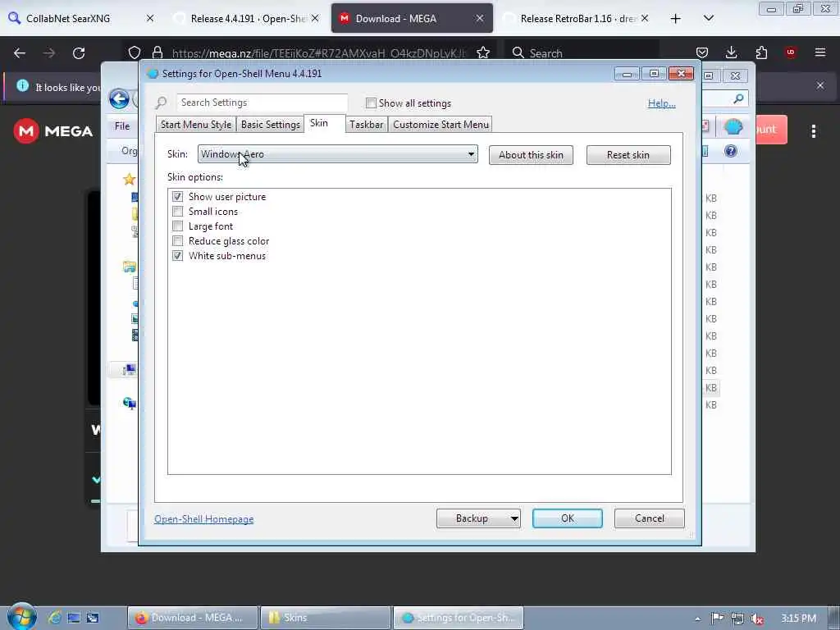Focus the Search Settings field
840x630 pixels.
pos(262,103)
